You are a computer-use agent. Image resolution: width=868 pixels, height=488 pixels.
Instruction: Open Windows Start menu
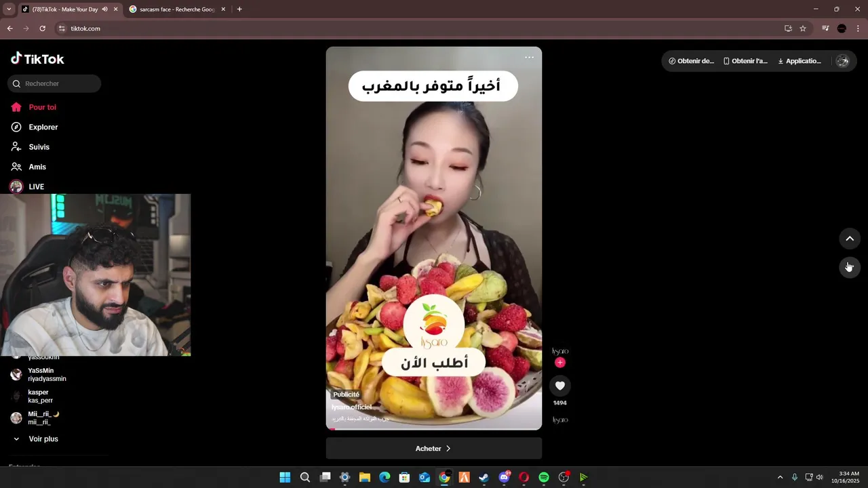tap(285, 477)
